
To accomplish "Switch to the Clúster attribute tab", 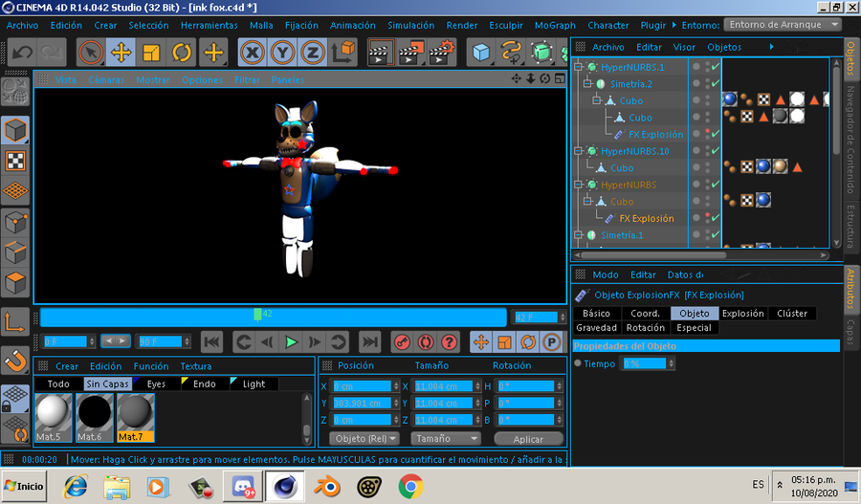I will tap(792, 314).
